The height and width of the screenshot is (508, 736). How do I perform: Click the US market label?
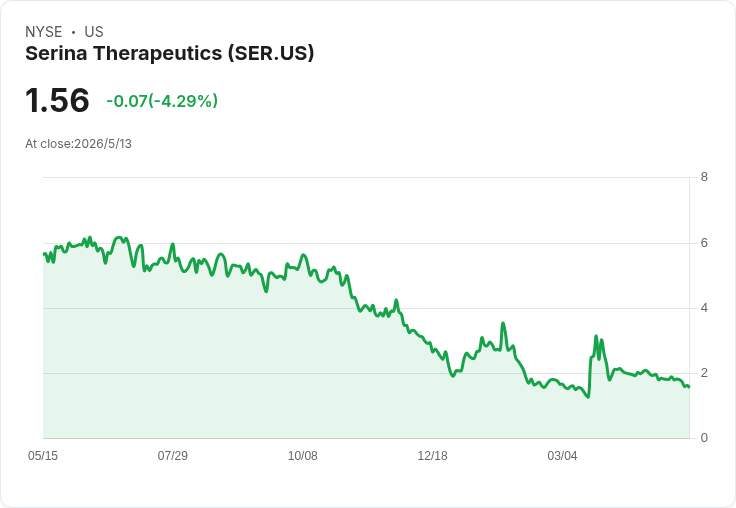pos(94,32)
